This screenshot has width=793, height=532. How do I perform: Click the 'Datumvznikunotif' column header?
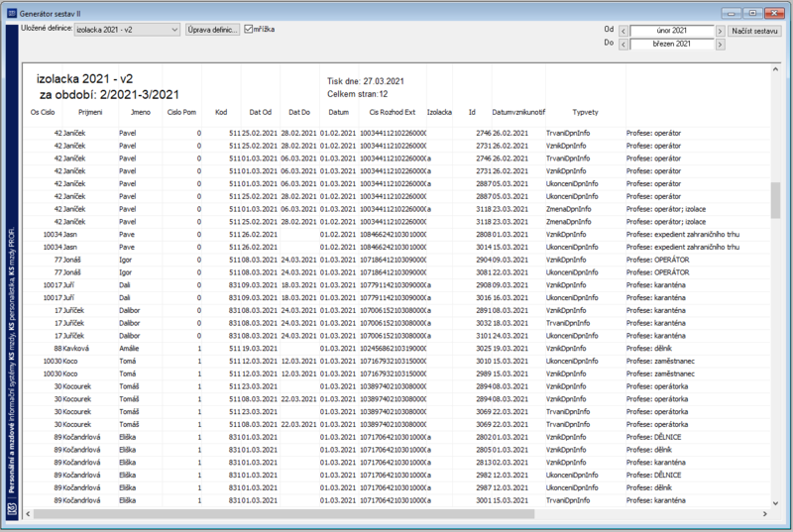pyautogui.click(x=518, y=112)
